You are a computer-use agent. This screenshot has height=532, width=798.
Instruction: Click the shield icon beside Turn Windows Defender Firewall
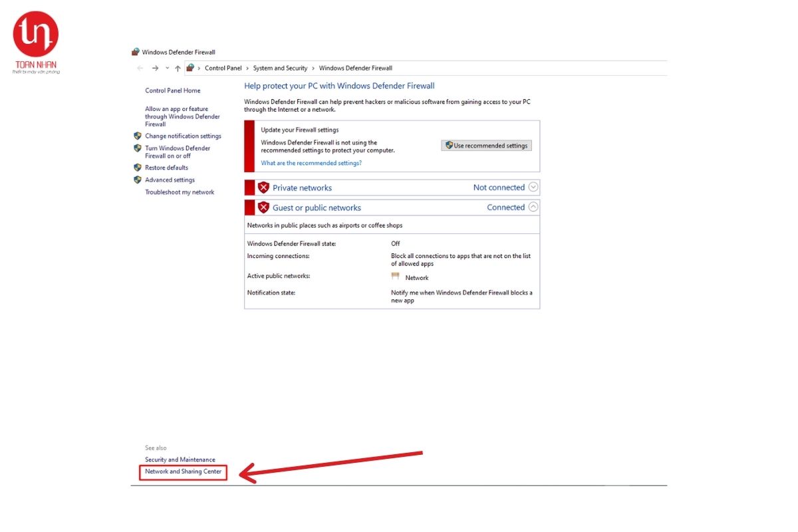coord(138,148)
